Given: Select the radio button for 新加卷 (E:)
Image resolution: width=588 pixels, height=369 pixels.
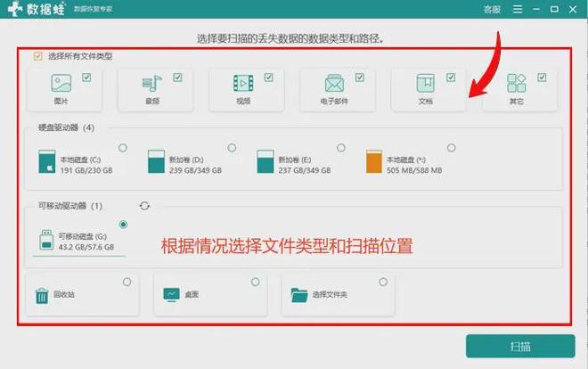Looking at the screenshot, I should click(341, 148).
